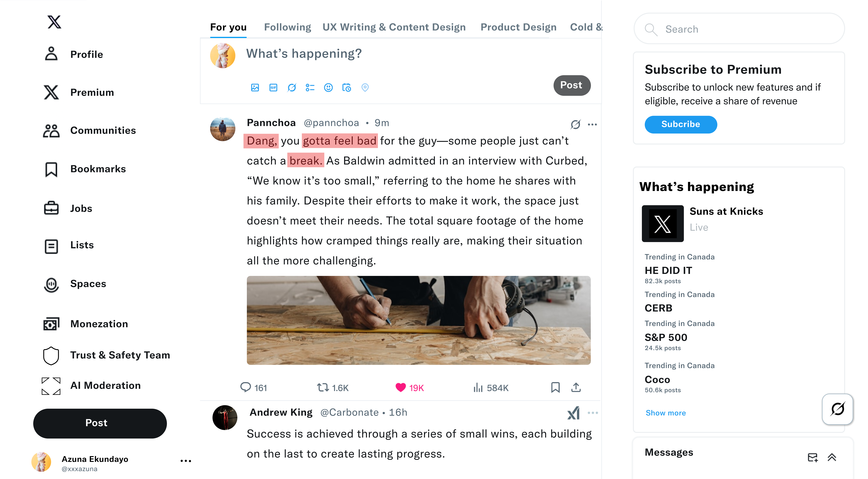868x479 pixels.
Task: Switch to the Following tab
Action: pyautogui.click(x=287, y=27)
